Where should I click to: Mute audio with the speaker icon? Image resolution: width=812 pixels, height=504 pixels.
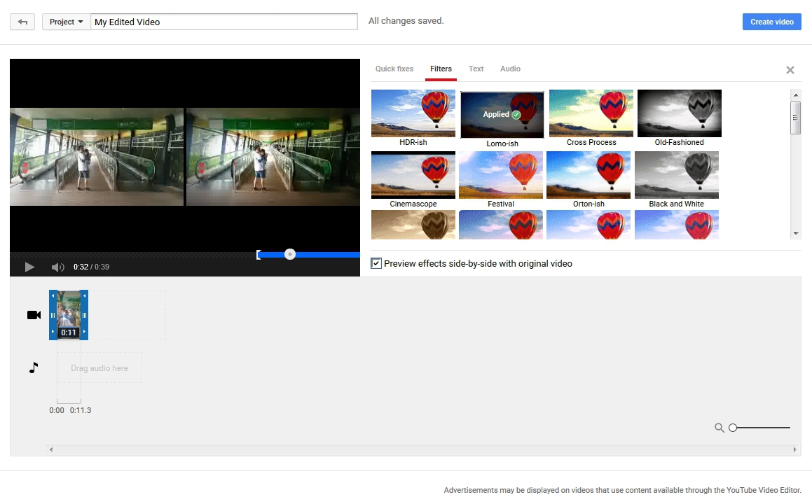point(57,267)
